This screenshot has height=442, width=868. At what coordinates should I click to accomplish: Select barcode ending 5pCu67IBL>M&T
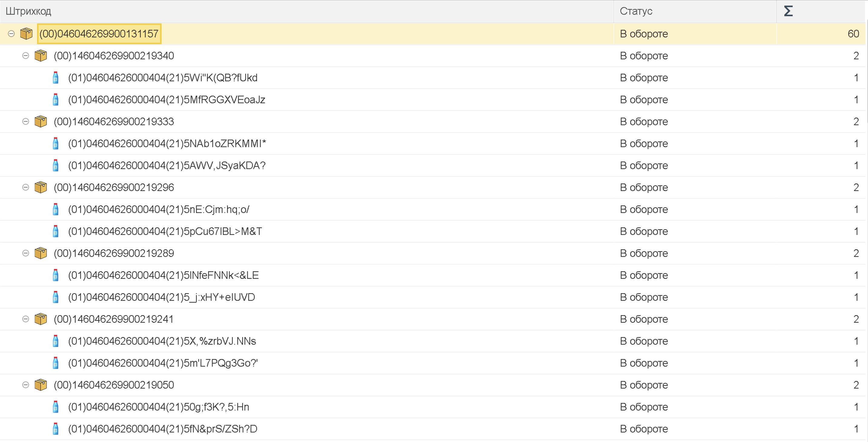pos(165,231)
